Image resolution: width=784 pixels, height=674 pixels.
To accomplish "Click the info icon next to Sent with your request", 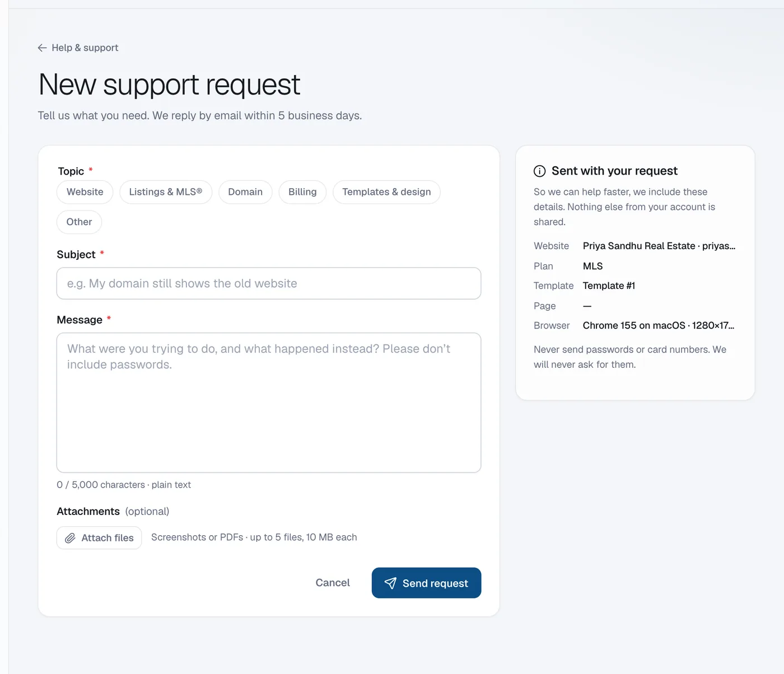I will click(539, 171).
